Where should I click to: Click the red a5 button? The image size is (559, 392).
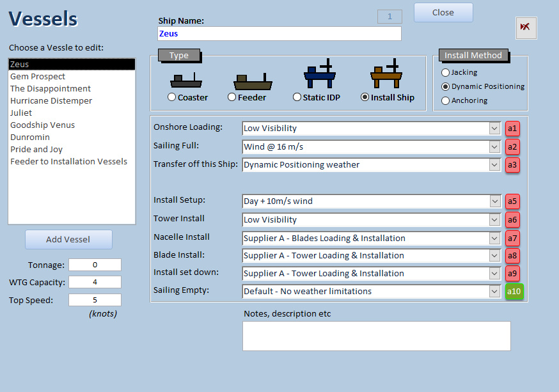[x=512, y=201]
